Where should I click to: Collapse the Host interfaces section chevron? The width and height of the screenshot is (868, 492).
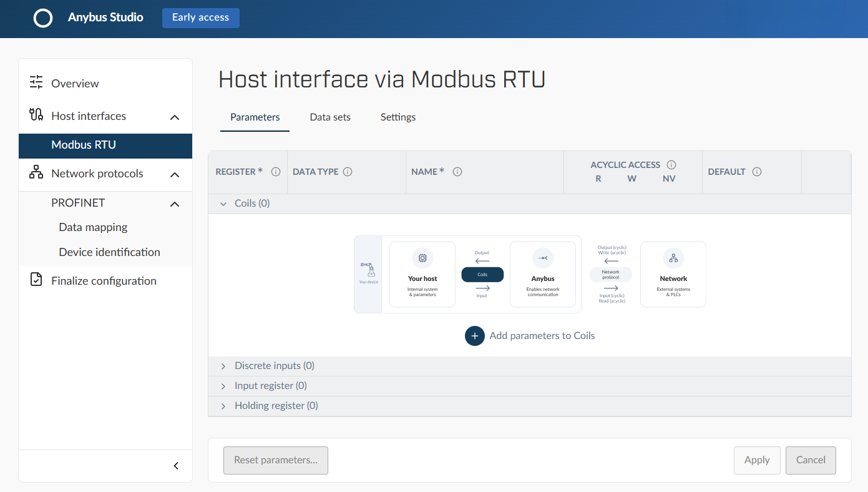[x=175, y=117]
